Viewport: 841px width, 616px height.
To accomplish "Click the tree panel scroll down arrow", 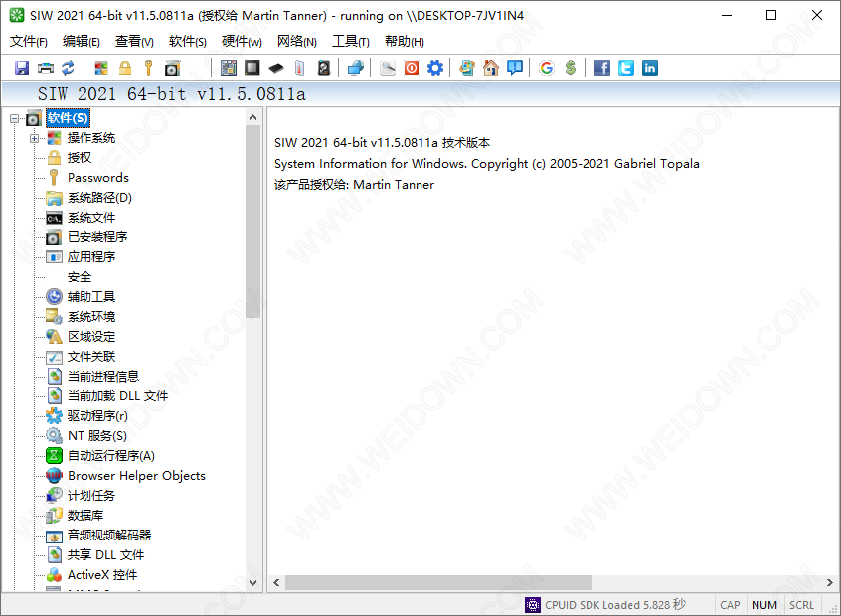I will pos(253,583).
